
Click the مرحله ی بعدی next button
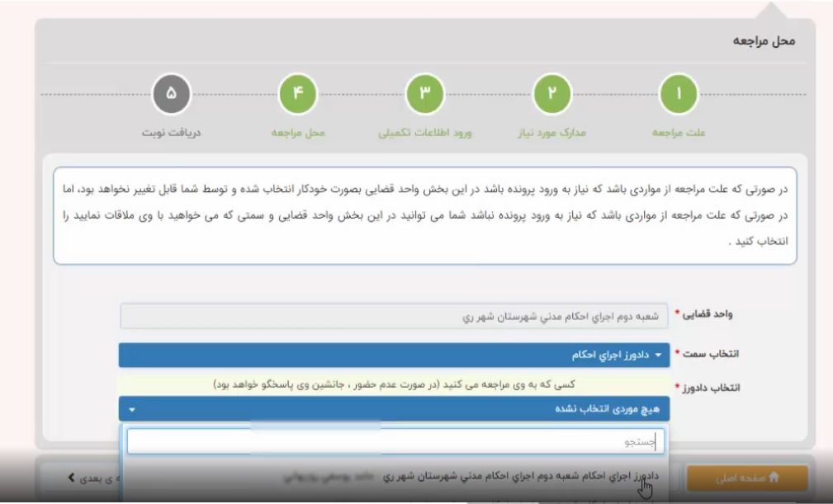95,478
